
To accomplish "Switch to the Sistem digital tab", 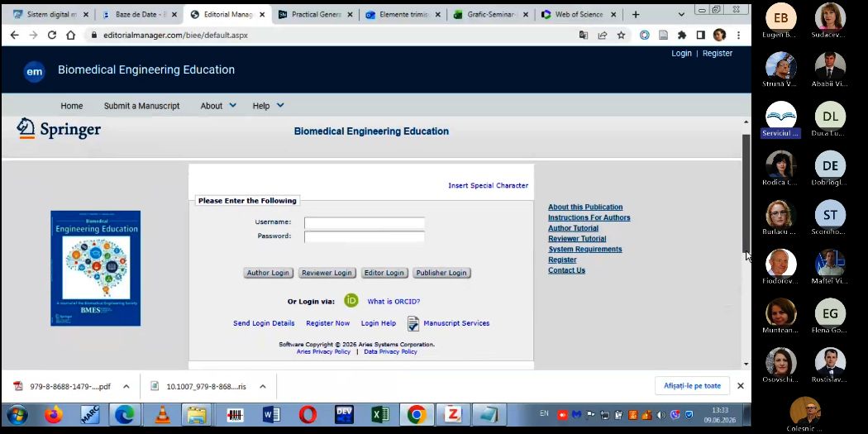I will pos(50,14).
